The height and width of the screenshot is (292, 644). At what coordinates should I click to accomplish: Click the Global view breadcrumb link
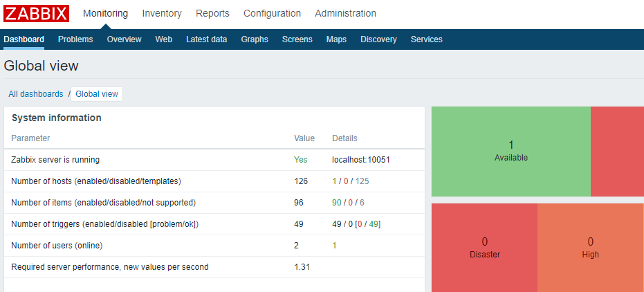pos(97,93)
